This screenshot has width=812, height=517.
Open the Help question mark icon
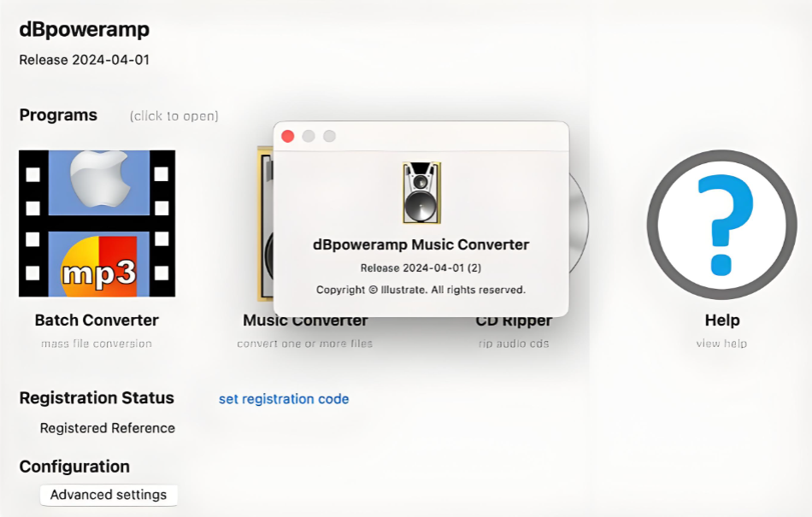pyautogui.click(x=722, y=225)
